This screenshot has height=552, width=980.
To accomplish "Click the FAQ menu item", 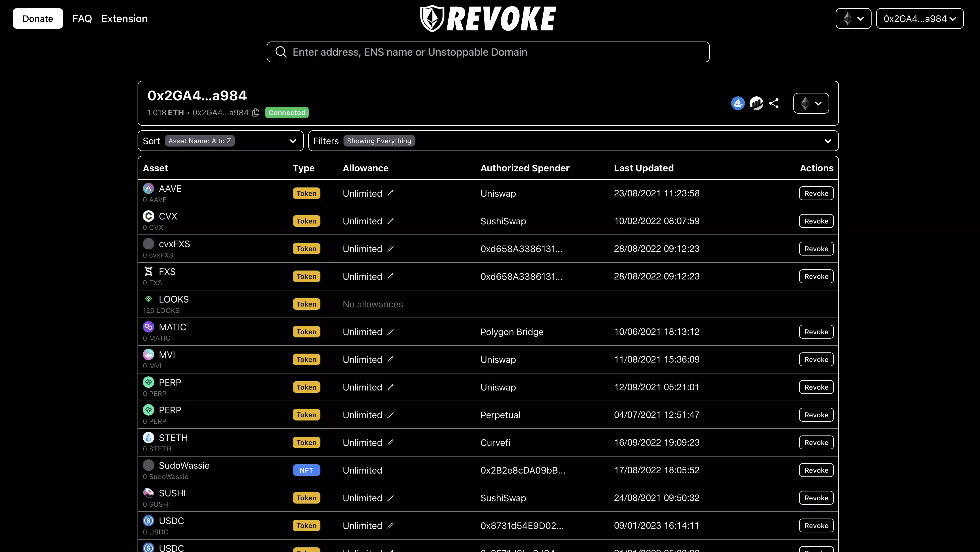I will pyautogui.click(x=82, y=18).
